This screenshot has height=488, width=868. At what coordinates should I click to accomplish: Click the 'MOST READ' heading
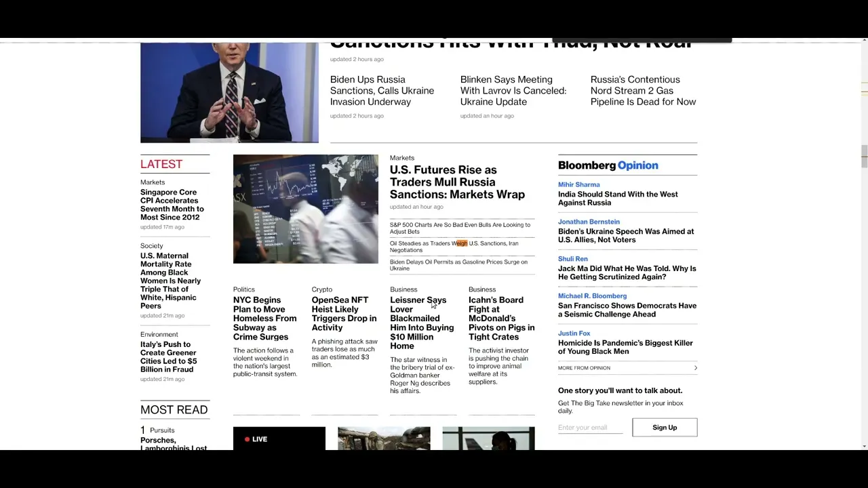tap(174, 409)
